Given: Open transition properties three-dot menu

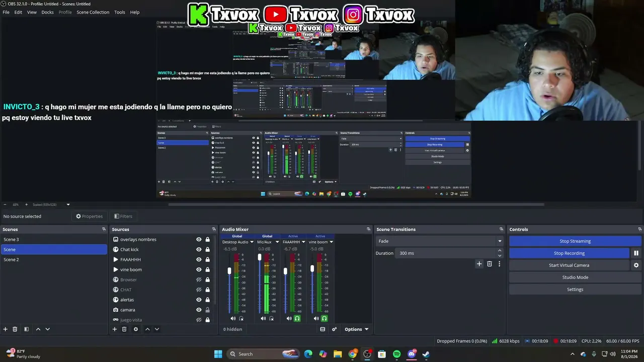Looking at the screenshot, I should coord(499,264).
